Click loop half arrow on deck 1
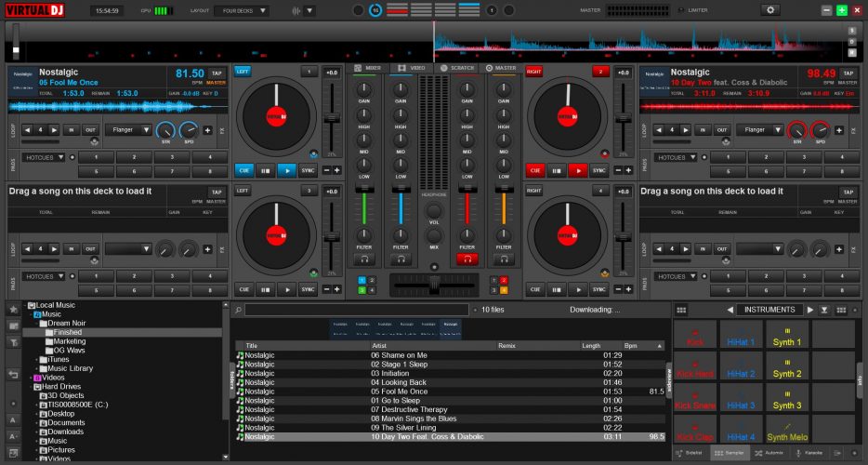 (x=27, y=130)
